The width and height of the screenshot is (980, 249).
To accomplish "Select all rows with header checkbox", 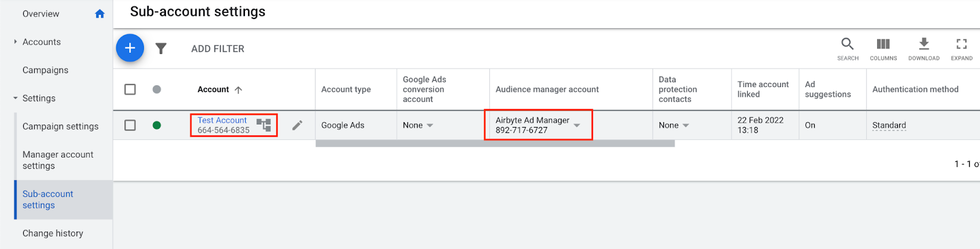I will click(x=130, y=90).
